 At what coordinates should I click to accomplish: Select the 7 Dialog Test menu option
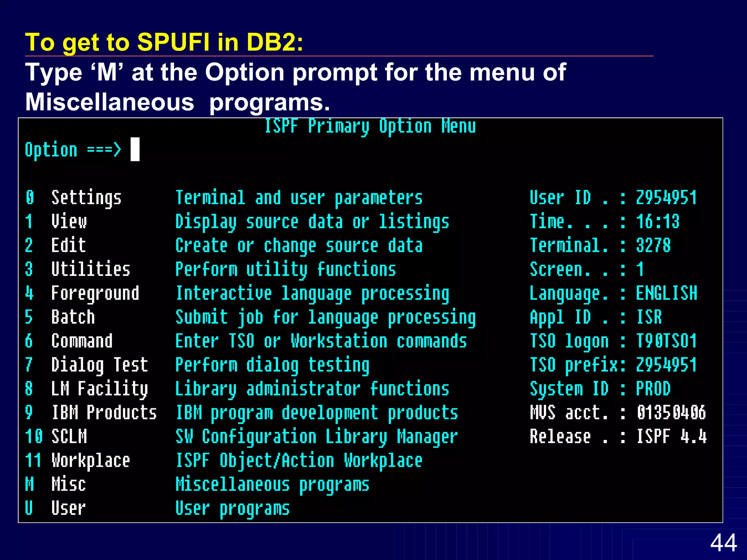86,365
